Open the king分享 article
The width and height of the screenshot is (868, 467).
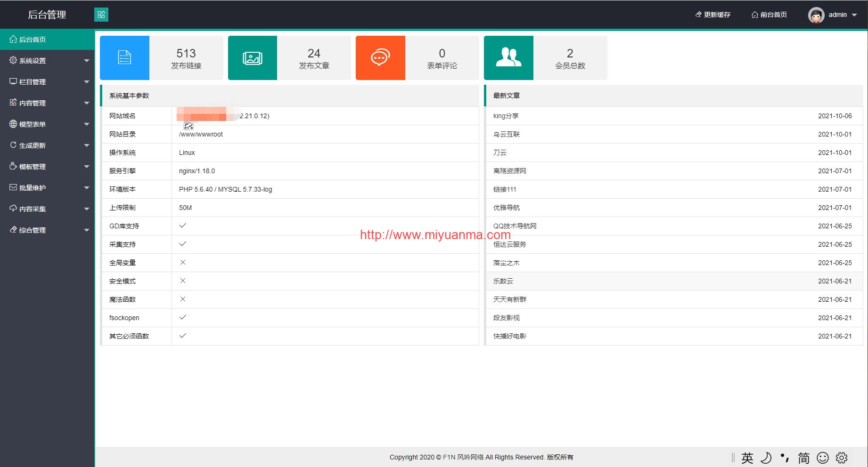coord(506,116)
